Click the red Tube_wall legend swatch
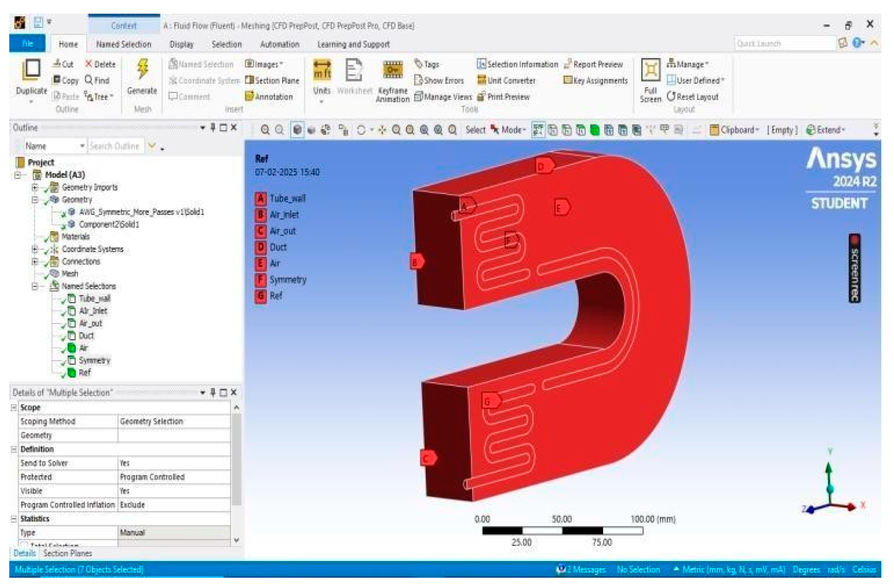The image size is (894, 588). (261, 198)
